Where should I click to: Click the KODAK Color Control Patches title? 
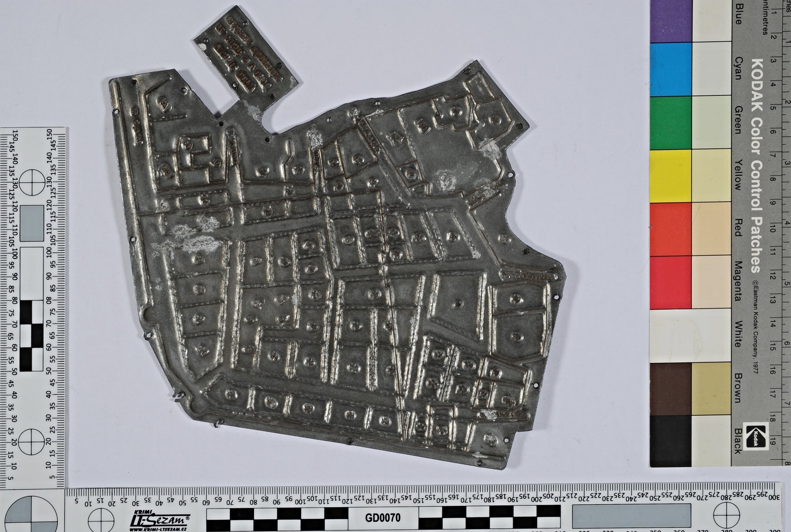[756, 166]
